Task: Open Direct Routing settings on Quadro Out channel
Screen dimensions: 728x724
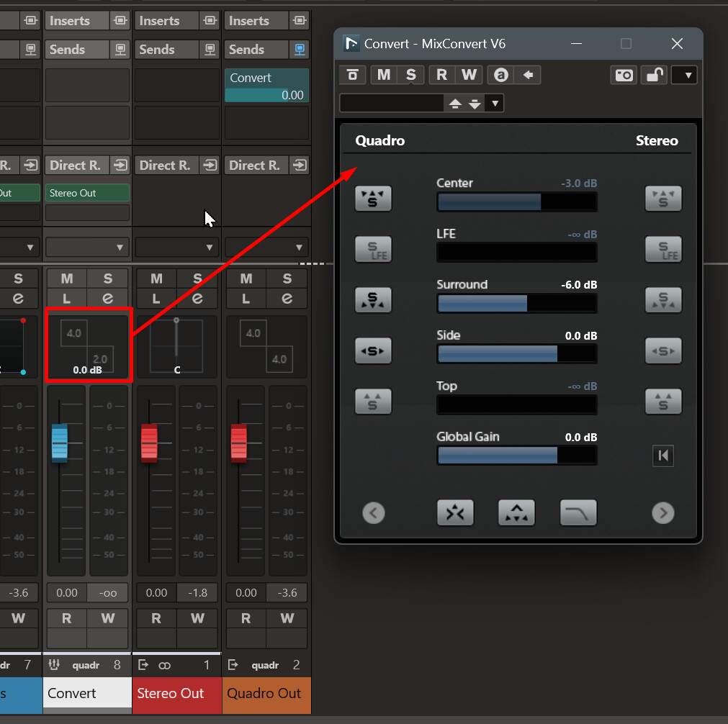Action: 300,166
